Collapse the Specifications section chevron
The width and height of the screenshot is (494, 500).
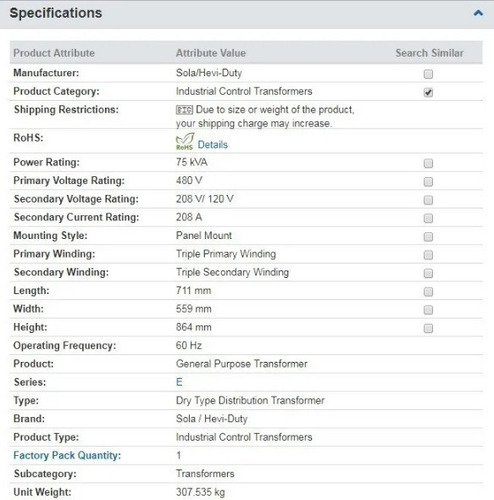(x=478, y=13)
